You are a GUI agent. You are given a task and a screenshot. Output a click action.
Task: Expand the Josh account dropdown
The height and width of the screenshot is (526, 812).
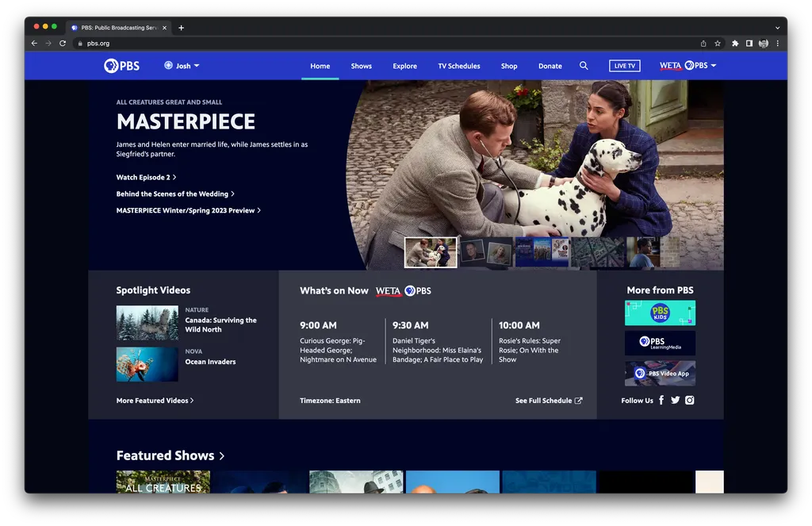tap(182, 66)
